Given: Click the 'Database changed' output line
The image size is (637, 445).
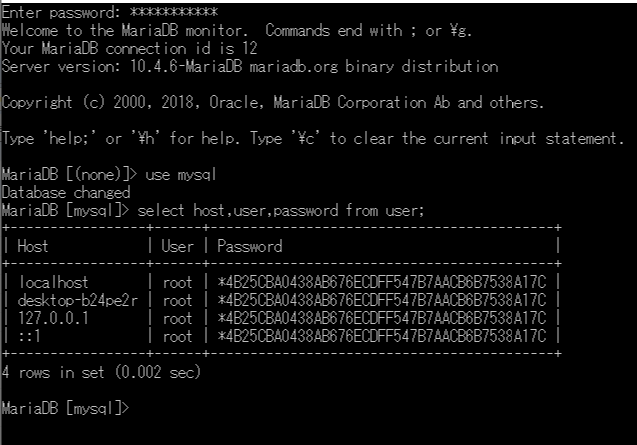Looking at the screenshot, I should coord(66,192).
